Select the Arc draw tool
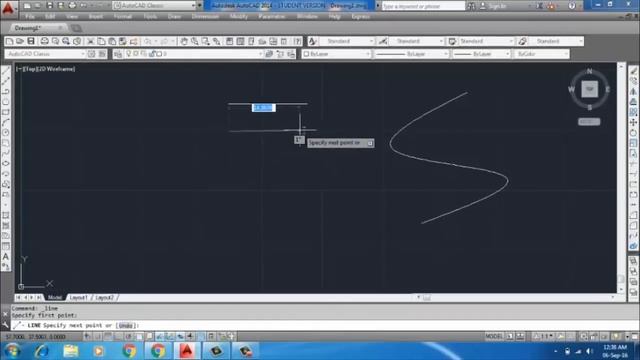This screenshot has width=640, height=360. click(6, 122)
